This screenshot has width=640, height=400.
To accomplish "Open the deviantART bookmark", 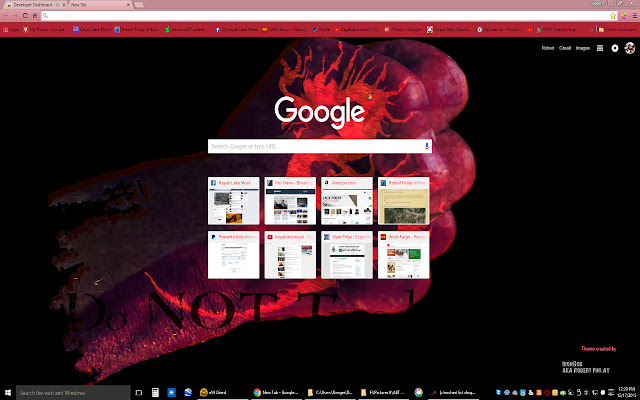I will tap(187, 29).
